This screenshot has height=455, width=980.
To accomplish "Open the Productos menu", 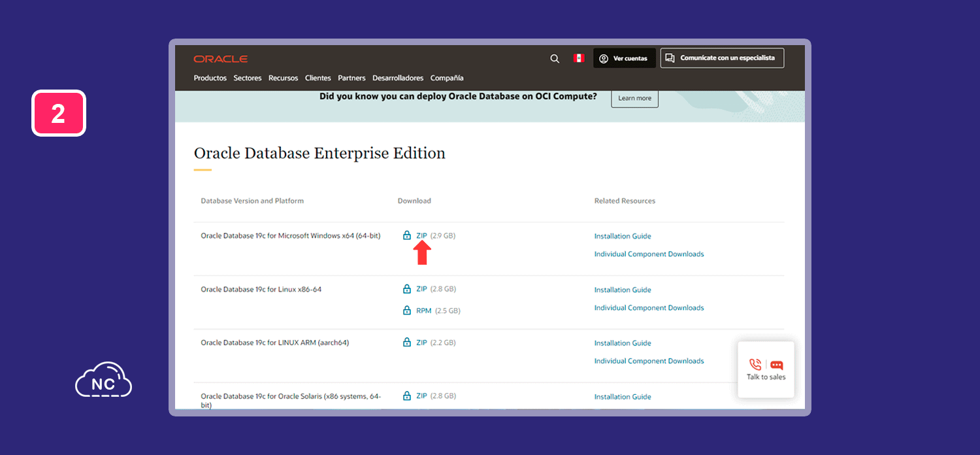I will click(210, 78).
